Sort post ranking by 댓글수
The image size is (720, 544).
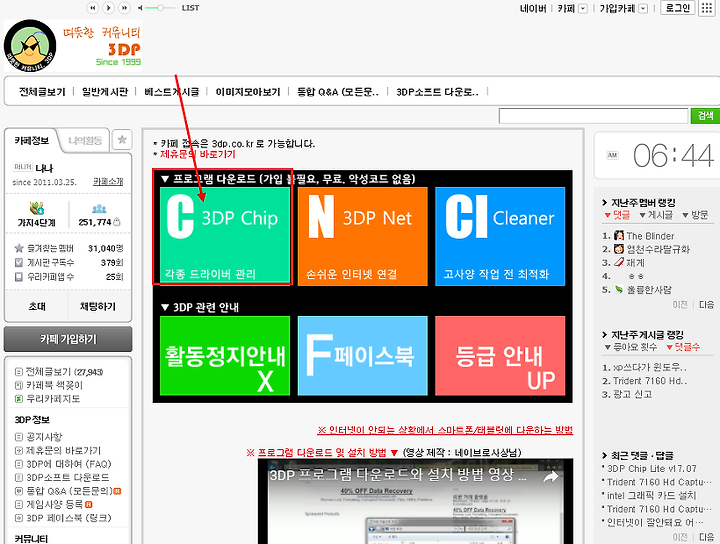(x=683, y=347)
